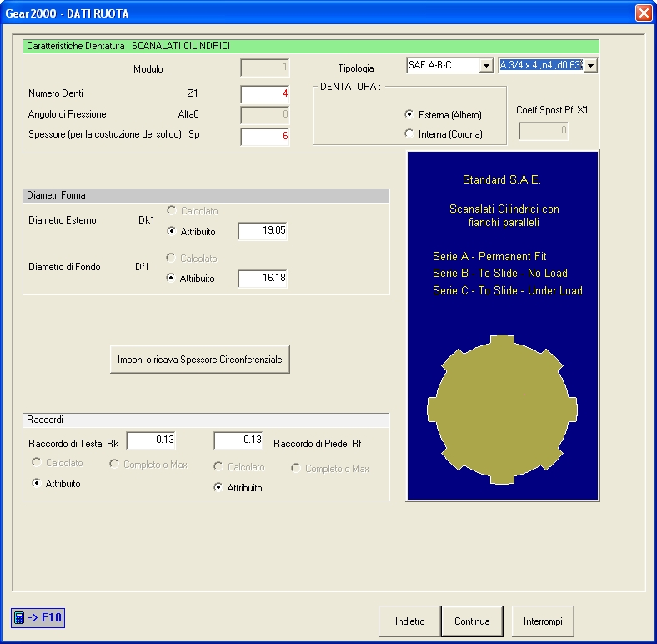
Task: Click the Angolo di Pressione Alfa0 field
Action: [x=265, y=115]
